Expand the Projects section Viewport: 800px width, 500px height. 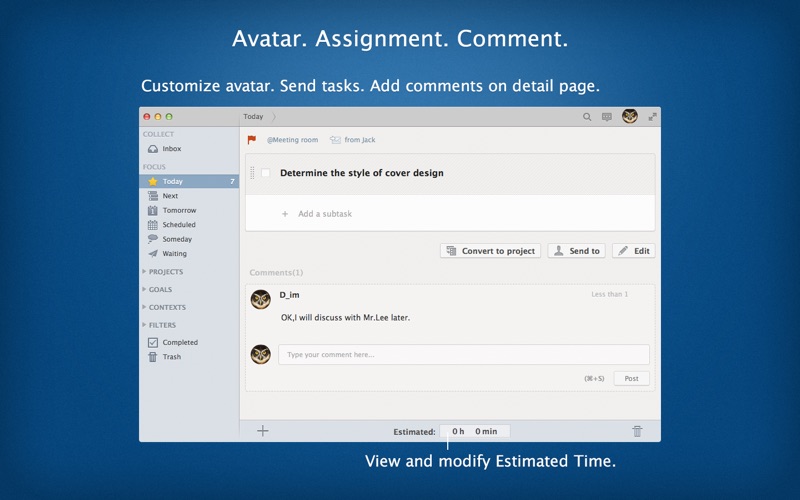point(165,272)
